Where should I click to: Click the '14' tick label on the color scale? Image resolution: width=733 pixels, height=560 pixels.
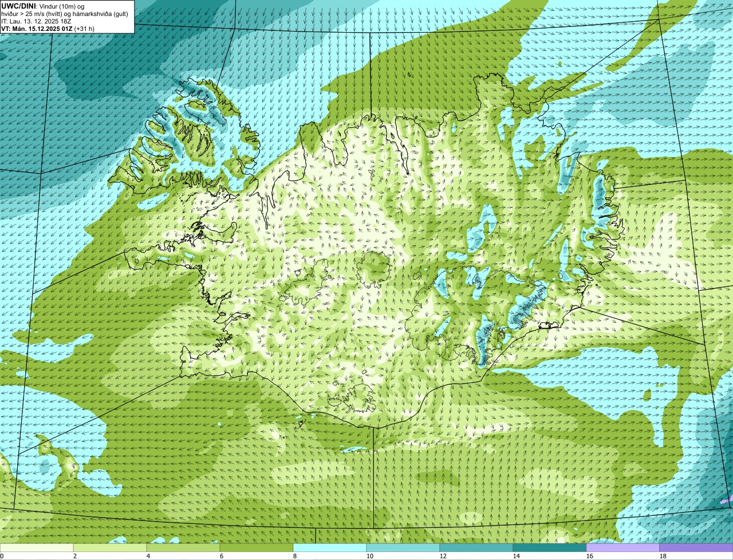(517, 556)
